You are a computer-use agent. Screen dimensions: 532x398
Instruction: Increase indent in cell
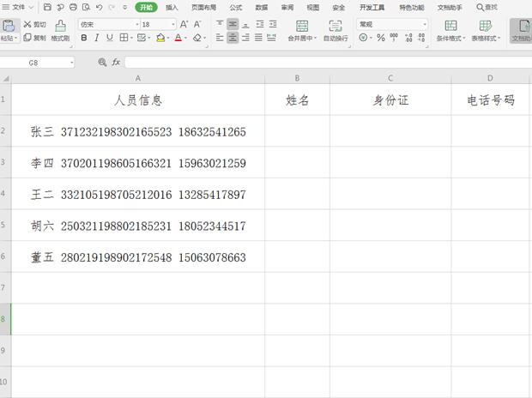coord(273,24)
